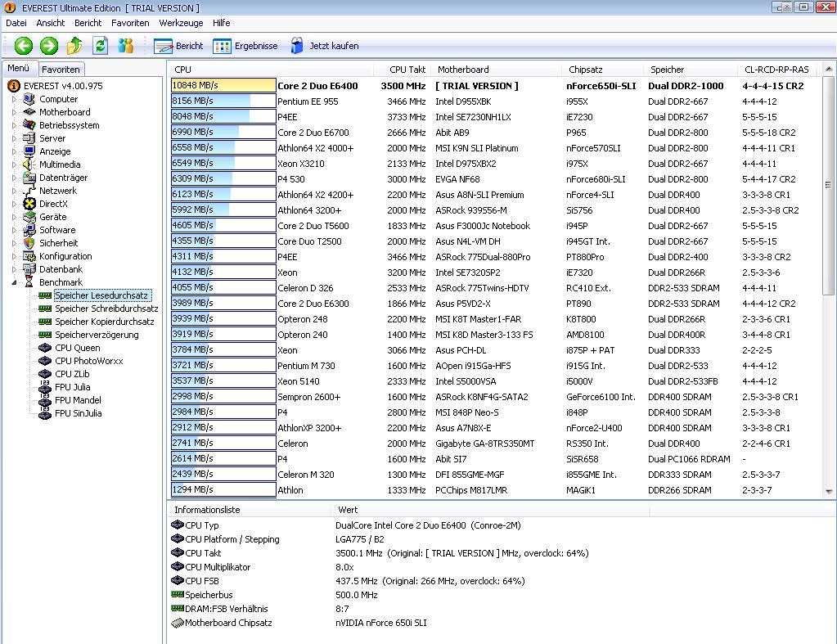Select the Athlon64 X2 4000+ row
Viewport: 837px width, 644px height.
(x=494, y=148)
